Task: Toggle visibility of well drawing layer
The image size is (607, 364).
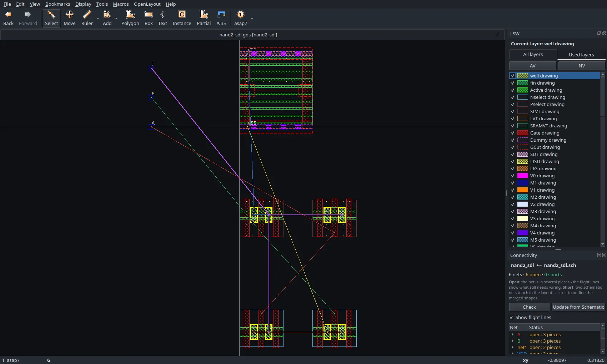Action: tap(513, 76)
